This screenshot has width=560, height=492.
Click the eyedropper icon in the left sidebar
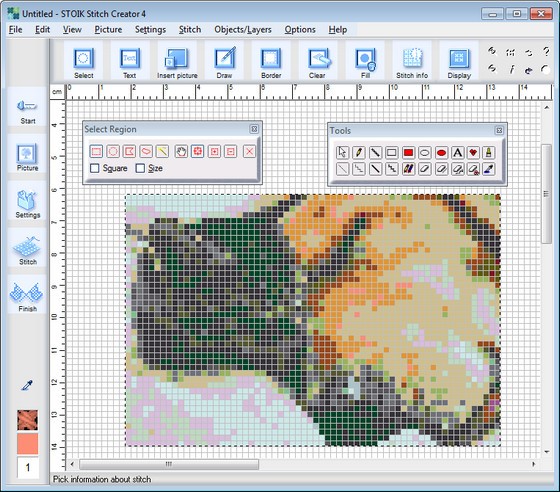pyautogui.click(x=27, y=385)
